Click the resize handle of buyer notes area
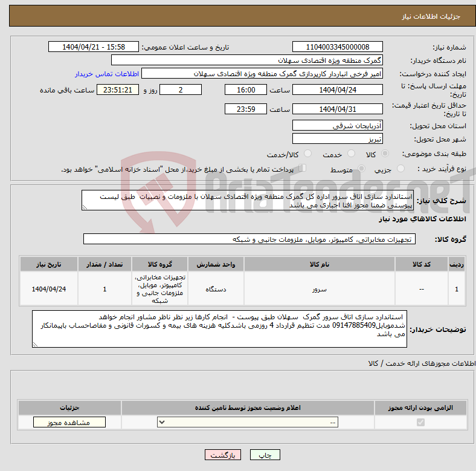The width and height of the screenshot is (476, 471). 35,344
